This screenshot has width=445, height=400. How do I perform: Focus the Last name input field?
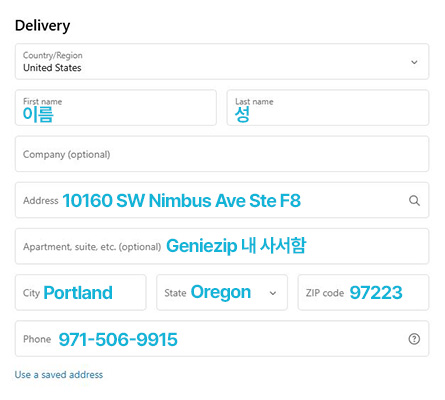[328, 108]
